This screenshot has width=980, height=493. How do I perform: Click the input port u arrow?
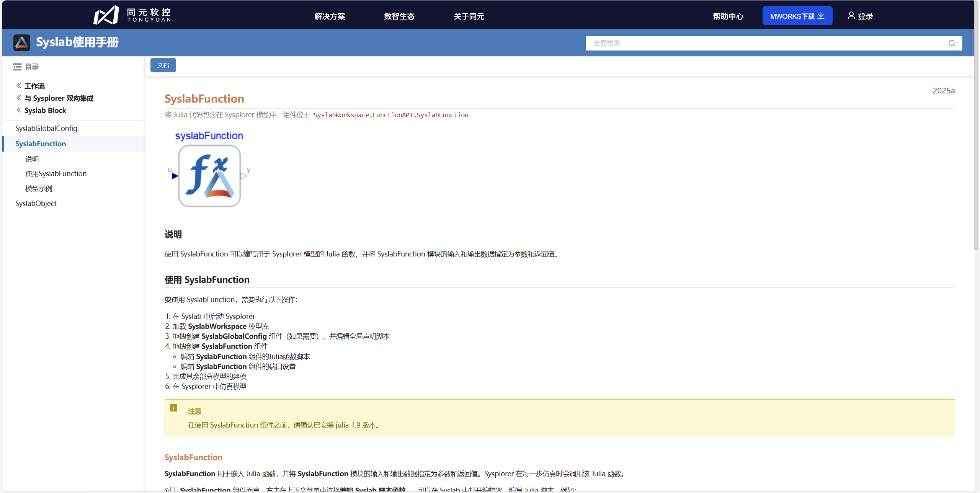tap(175, 176)
